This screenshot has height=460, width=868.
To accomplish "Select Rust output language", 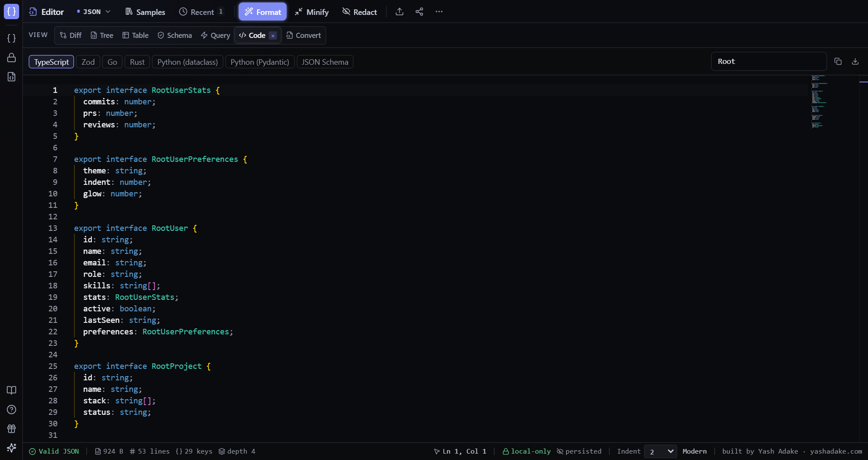I will click(x=137, y=62).
